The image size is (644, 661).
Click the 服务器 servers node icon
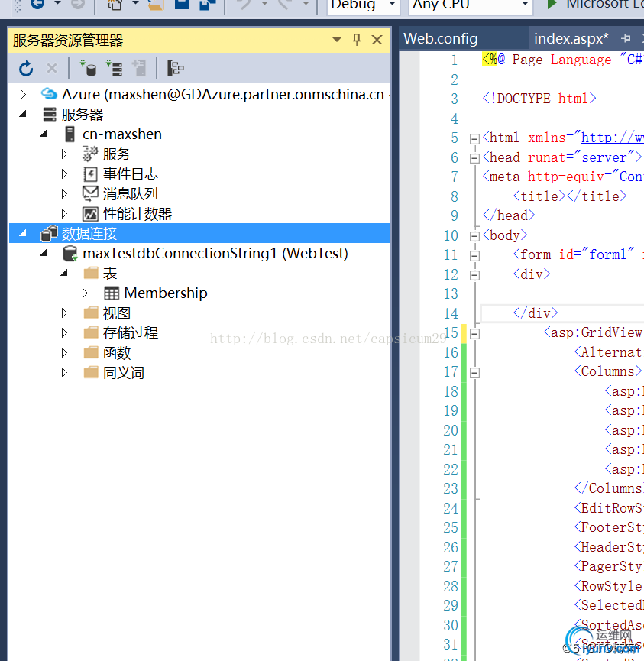(50, 114)
